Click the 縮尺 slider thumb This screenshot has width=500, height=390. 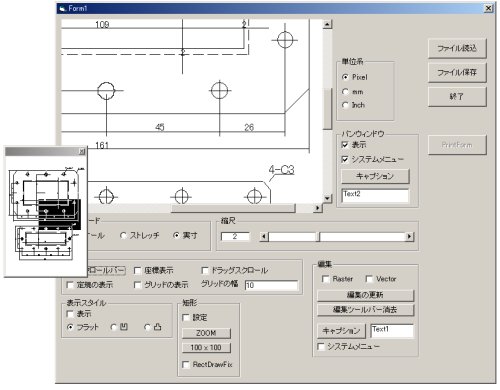coord(318,237)
